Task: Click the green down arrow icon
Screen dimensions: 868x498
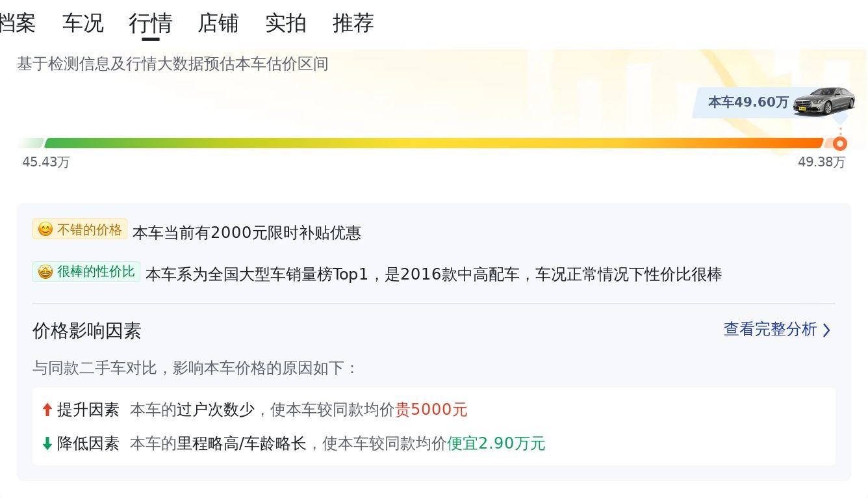Action: coord(47,443)
